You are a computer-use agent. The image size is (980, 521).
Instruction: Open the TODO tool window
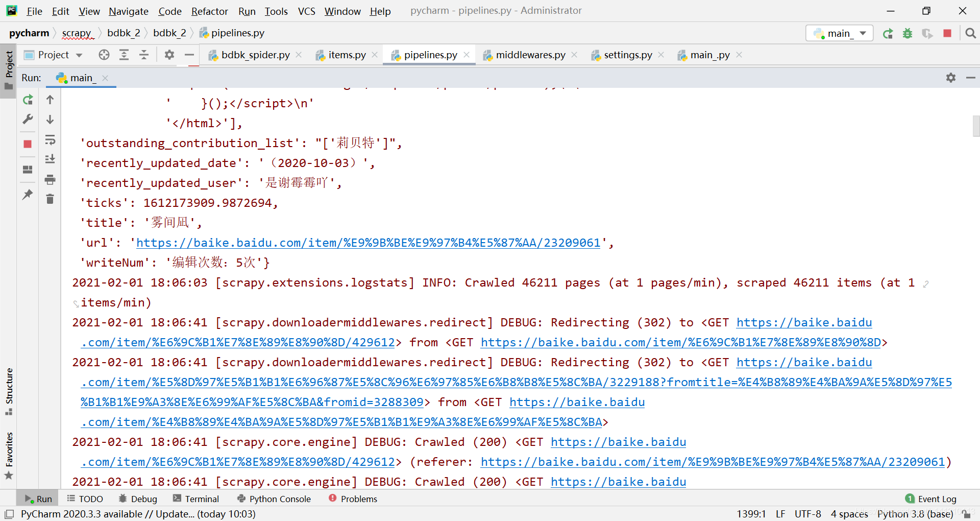tap(85, 499)
